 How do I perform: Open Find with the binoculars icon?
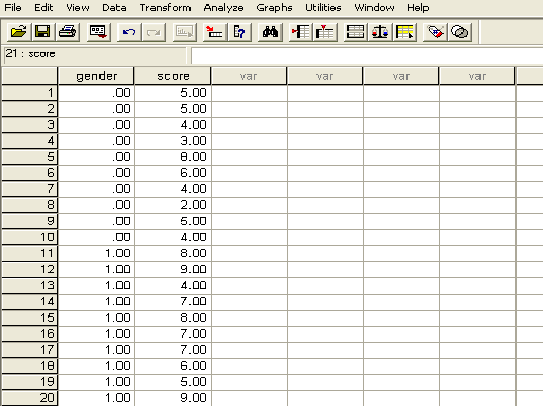pyautogui.click(x=270, y=32)
